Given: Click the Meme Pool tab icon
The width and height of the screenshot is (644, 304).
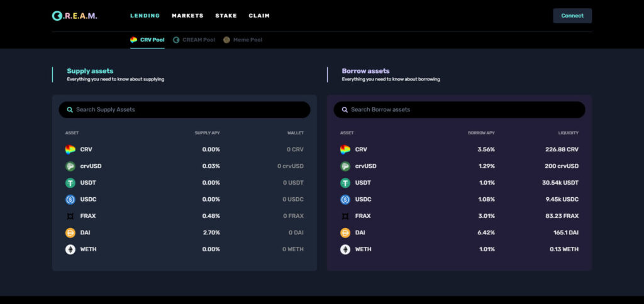Looking at the screenshot, I should pyautogui.click(x=226, y=40).
